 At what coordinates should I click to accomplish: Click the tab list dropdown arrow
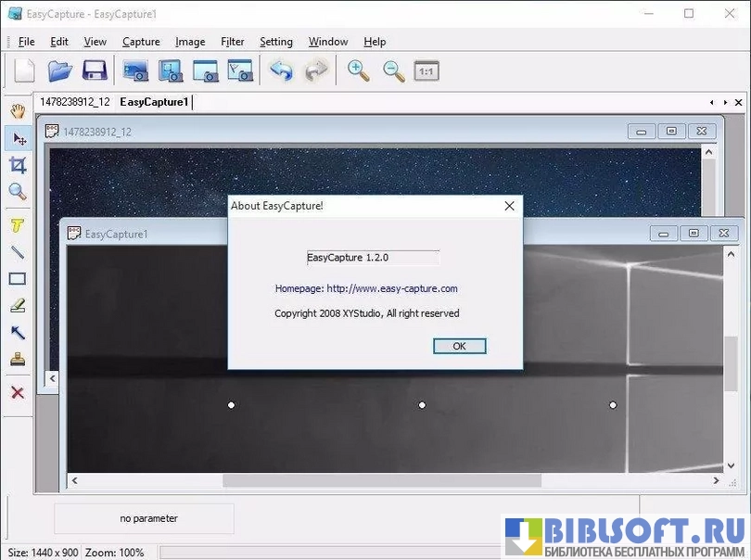(724, 102)
